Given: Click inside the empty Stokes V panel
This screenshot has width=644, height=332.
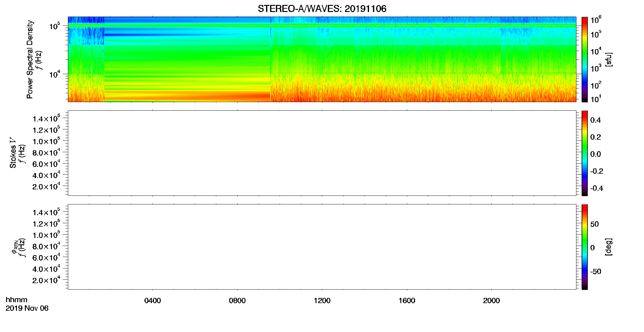Looking at the screenshot, I should (322, 153).
